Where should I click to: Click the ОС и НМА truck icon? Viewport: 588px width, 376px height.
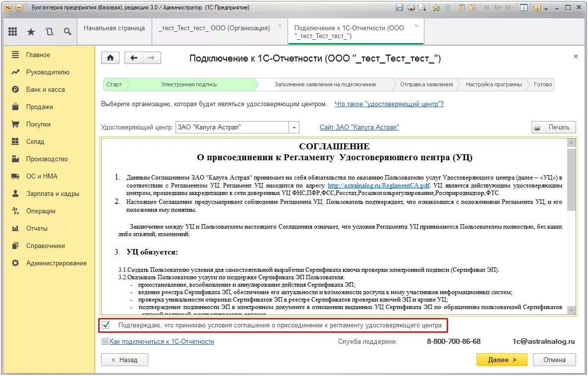tap(15, 176)
